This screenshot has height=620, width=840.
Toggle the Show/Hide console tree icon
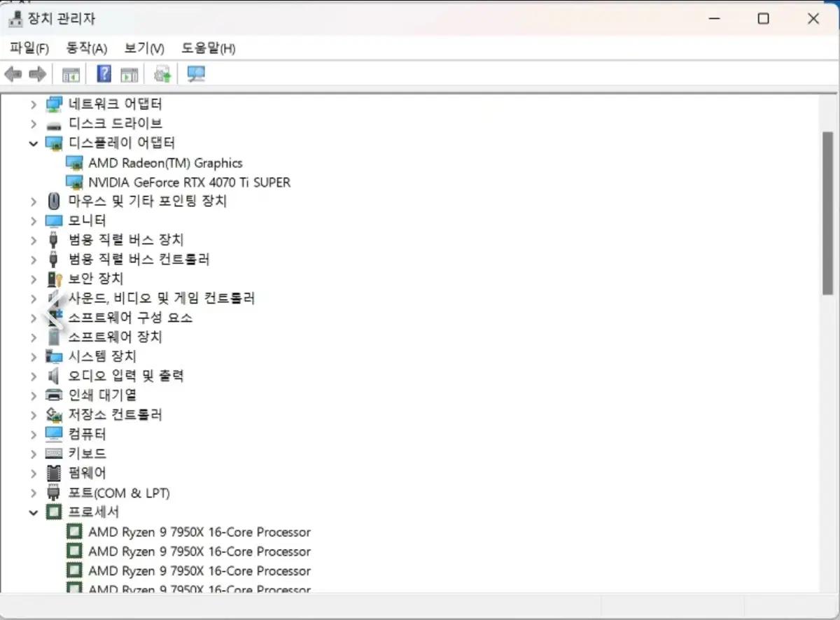(x=70, y=73)
